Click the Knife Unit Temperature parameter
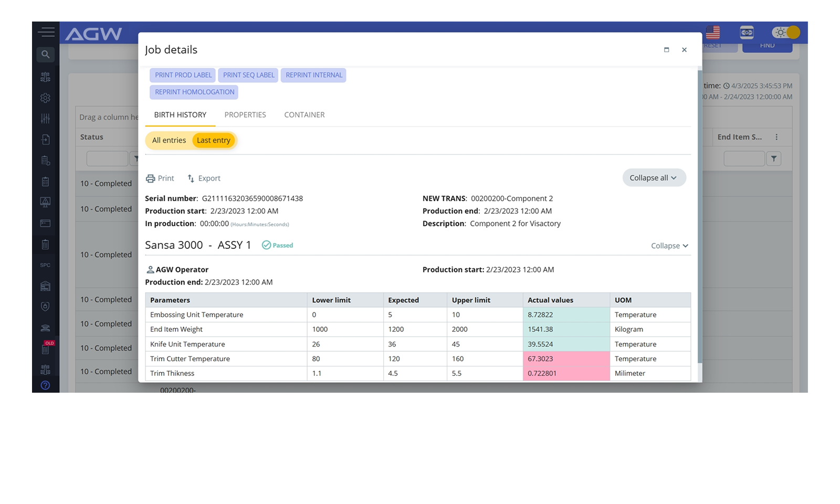Screen dimensions: 840x504 (x=187, y=344)
